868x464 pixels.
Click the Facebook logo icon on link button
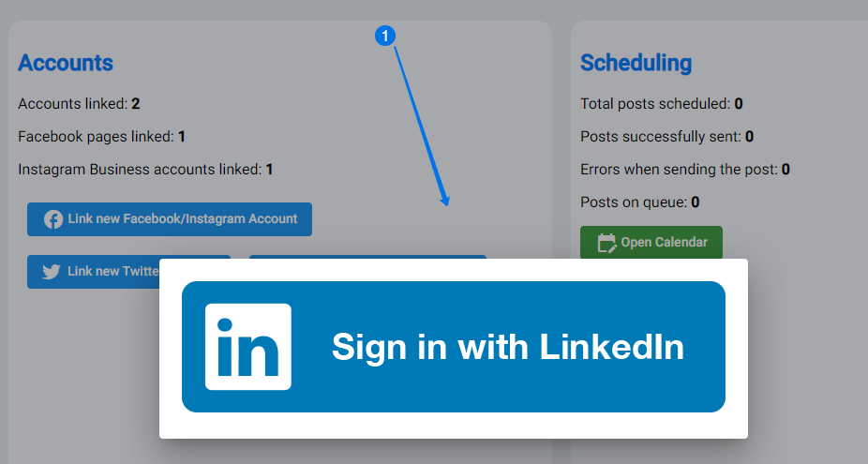[x=53, y=219]
